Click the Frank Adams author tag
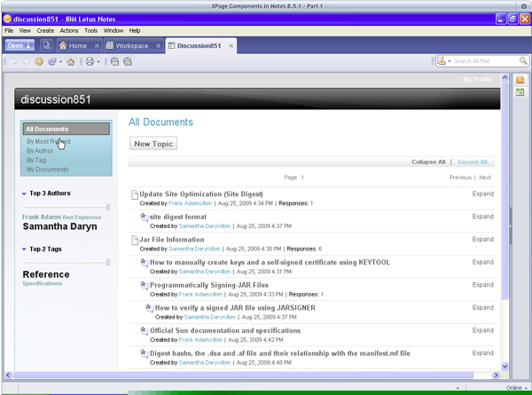 [42, 217]
